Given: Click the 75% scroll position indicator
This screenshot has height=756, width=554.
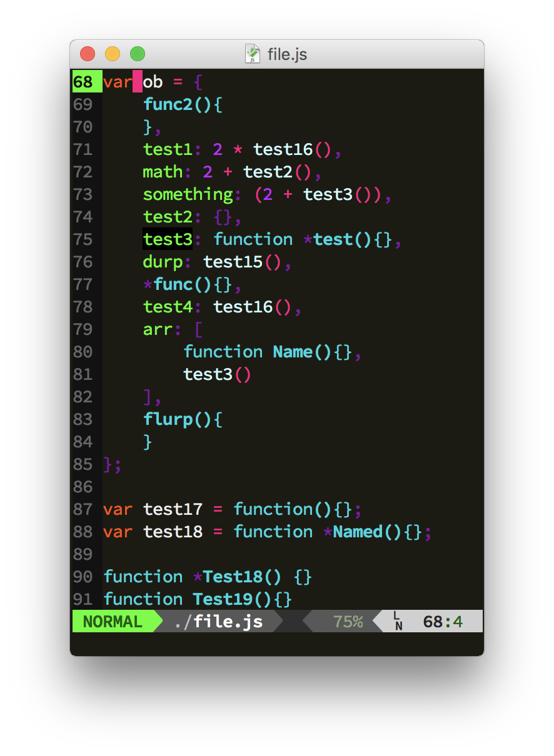Looking at the screenshot, I should click(x=348, y=622).
